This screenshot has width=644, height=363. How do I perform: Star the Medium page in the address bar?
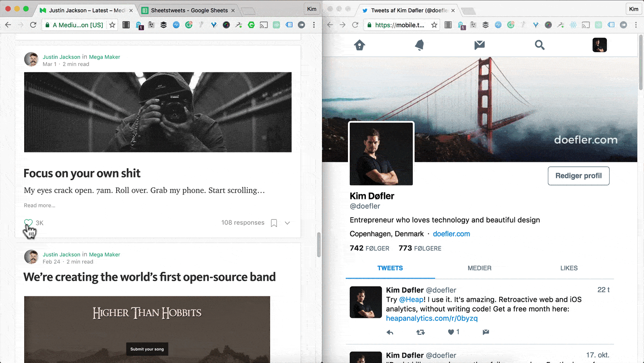click(112, 25)
